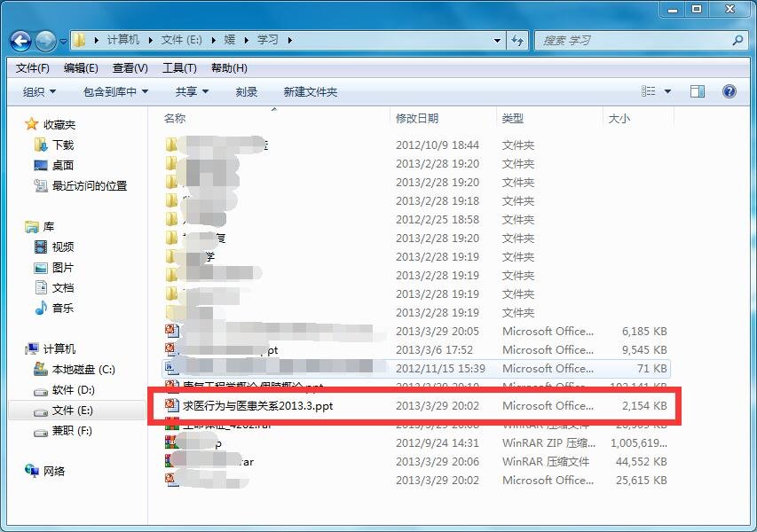Viewport: 757px width, 532px height.
Task: Open the 工具(T) menu
Action: tap(178, 68)
